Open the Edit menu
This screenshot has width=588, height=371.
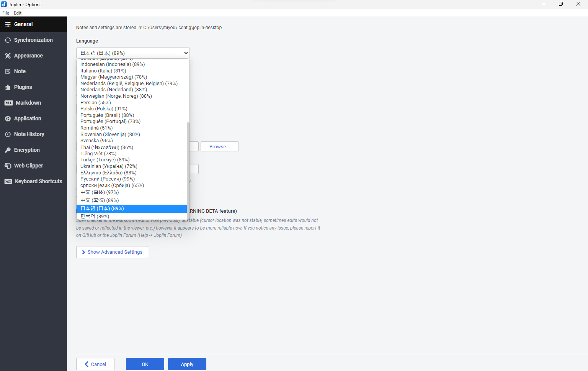click(x=18, y=13)
